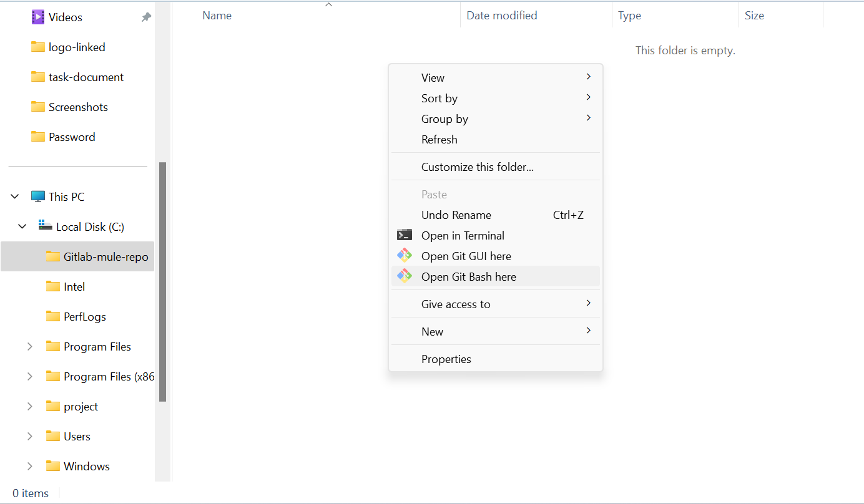Click the Git GUI icon in context menu

coord(405,256)
